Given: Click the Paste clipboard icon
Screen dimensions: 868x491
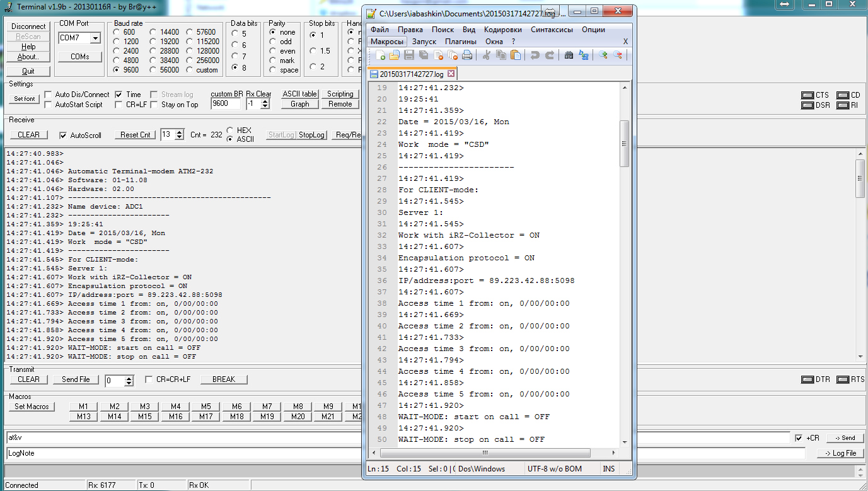Looking at the screenshot, I should [x=516, y=55].
